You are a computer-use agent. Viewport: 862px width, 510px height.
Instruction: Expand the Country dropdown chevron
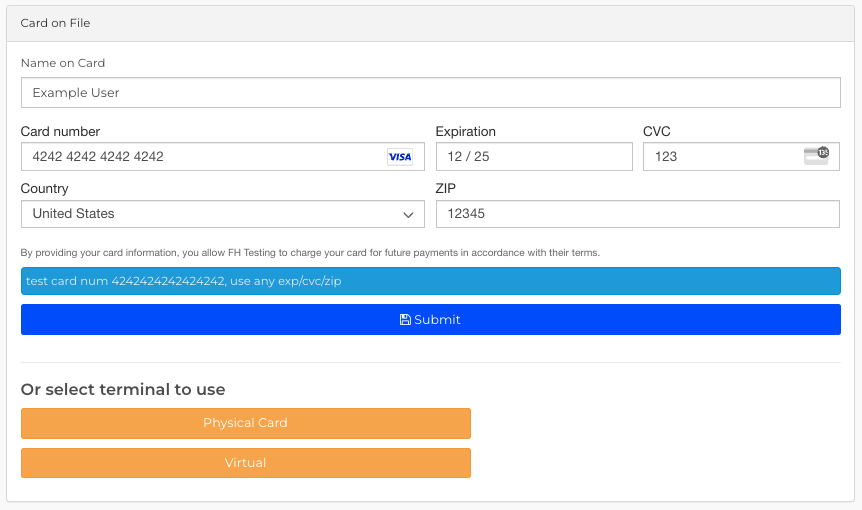tap(408, 215)
